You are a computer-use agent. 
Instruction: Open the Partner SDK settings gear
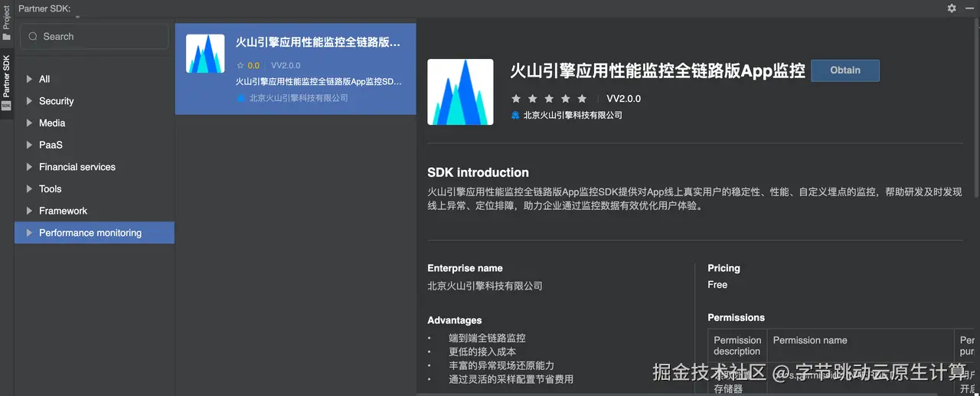952,8
